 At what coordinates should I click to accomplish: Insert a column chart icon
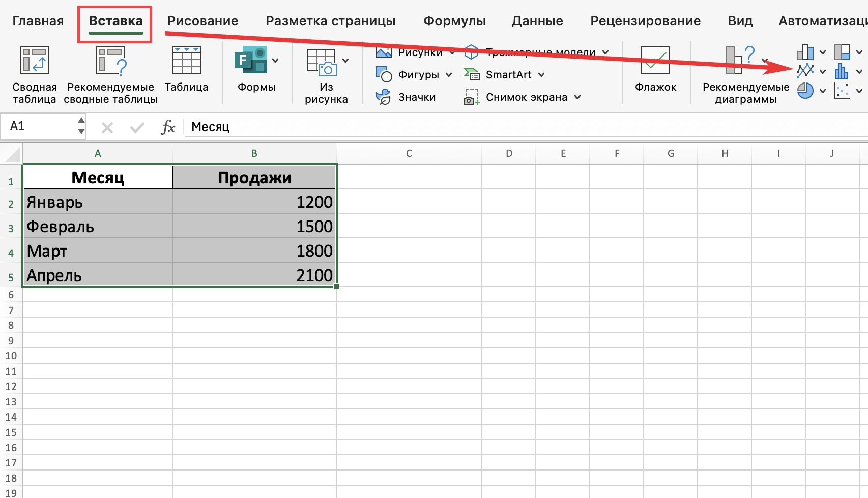pyautogui.click(x=805, y=52)
